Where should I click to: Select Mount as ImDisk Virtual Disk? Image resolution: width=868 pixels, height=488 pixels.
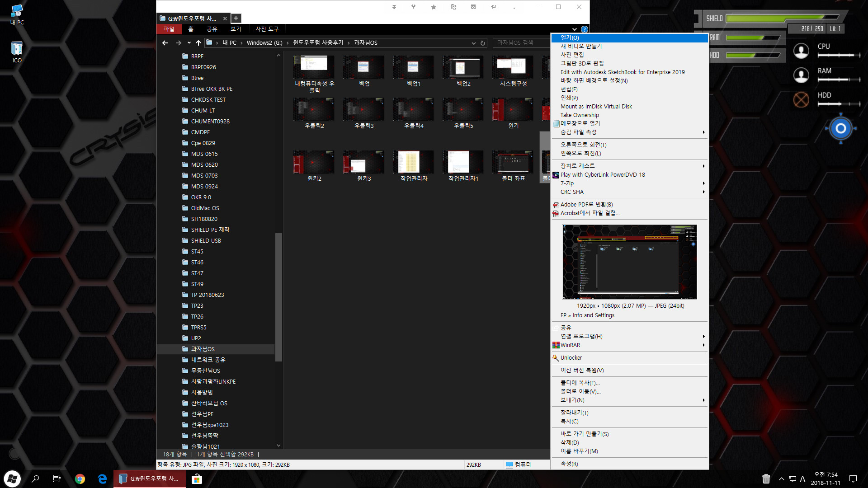(x=629, y=106)
